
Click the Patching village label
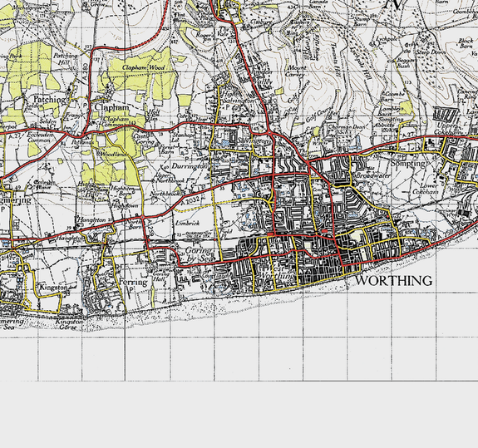(49, 100)
